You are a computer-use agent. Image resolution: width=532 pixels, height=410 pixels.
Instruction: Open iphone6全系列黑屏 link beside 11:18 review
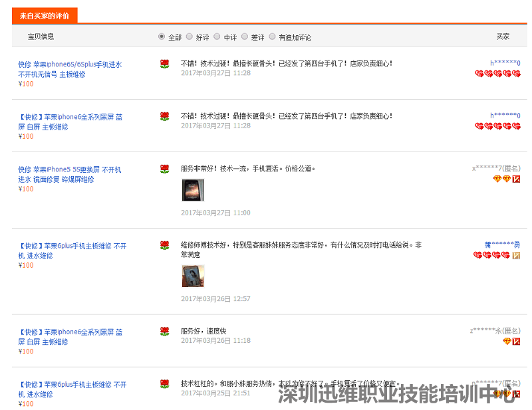70,337
